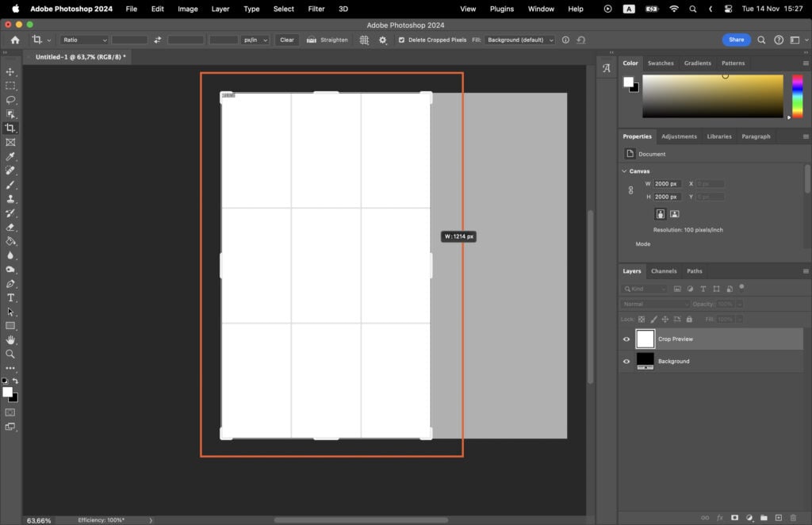Open additional crop settings via gear icon
This screenshot has height=525, width=812.
point(382,40)
